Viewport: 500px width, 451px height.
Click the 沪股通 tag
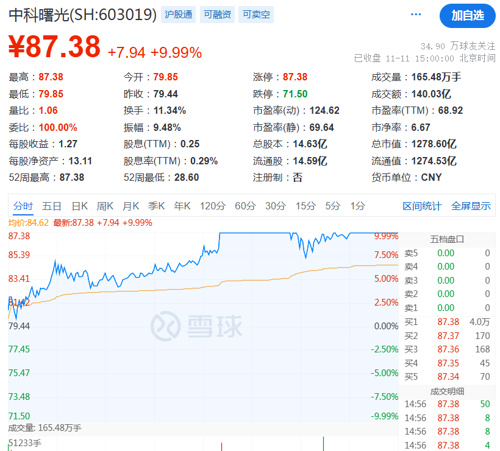coord(178,14)
